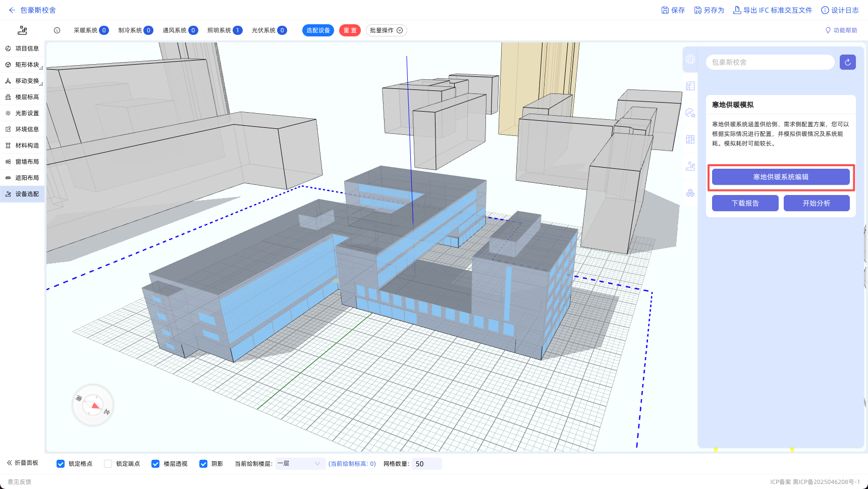
Task: Select the 照明系统 tab
Action: click(225, 30)
